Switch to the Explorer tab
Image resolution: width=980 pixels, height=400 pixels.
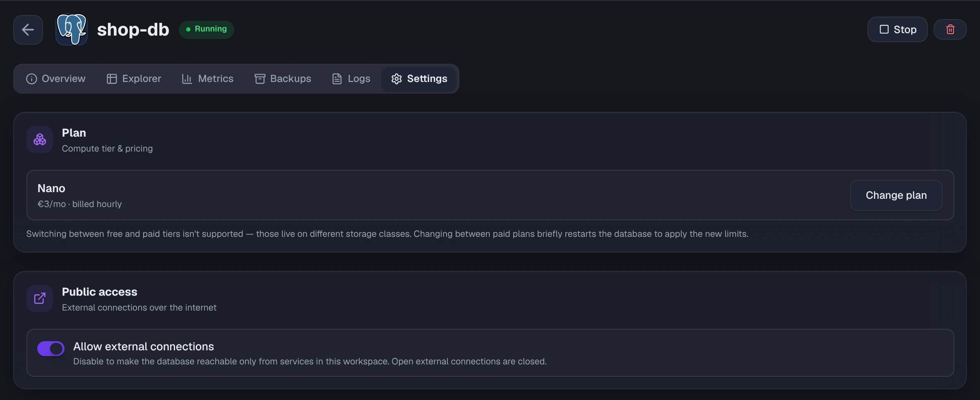coord(134,79)
